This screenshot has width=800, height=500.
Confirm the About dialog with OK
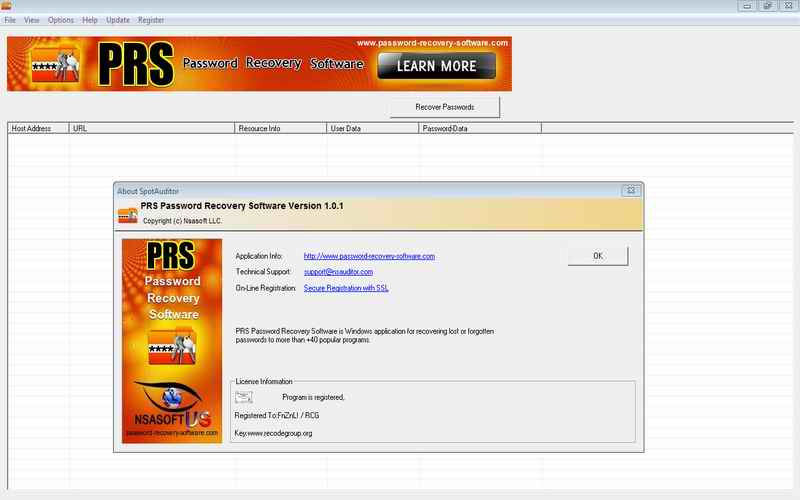[597, 256]
